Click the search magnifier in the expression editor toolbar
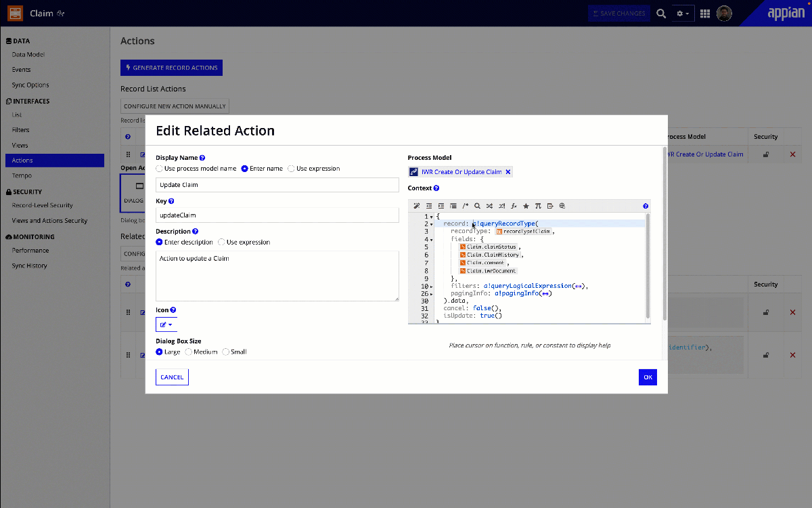 click(x=477, y=206)
